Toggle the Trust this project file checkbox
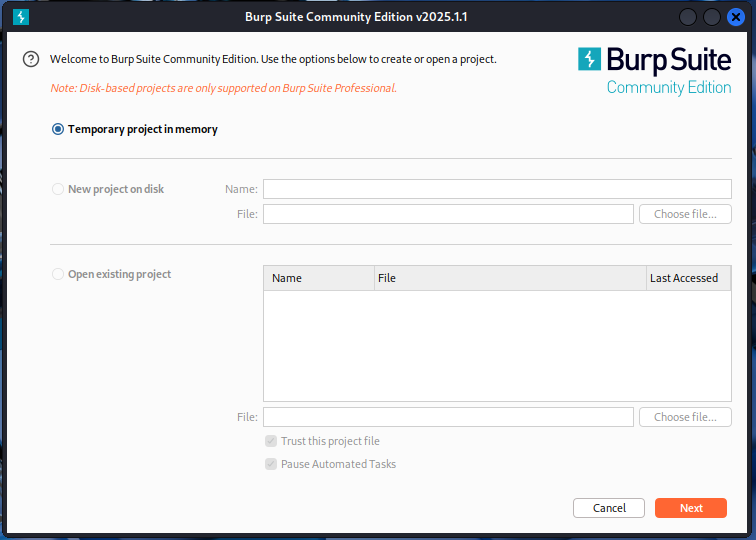 271,441
